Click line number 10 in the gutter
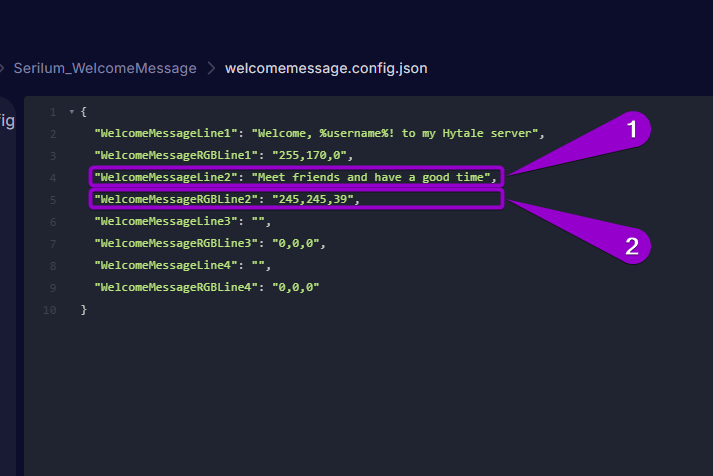 tap(50, 310)
